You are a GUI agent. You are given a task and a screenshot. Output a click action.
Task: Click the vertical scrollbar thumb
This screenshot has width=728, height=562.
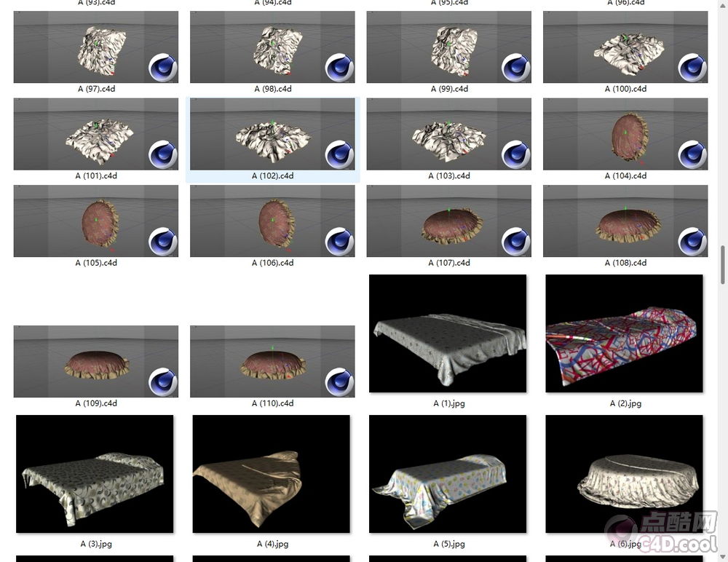click(x=722, y=264)
